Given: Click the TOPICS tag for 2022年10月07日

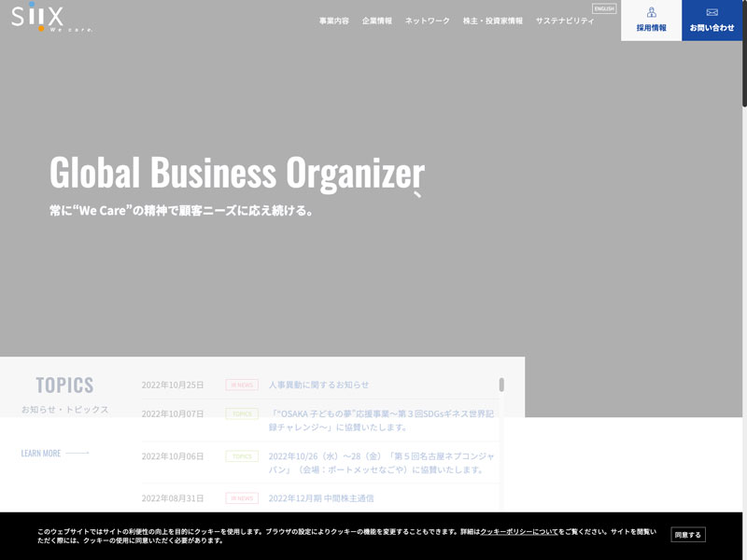Looking at the screenshot, I should click(242, 413).
